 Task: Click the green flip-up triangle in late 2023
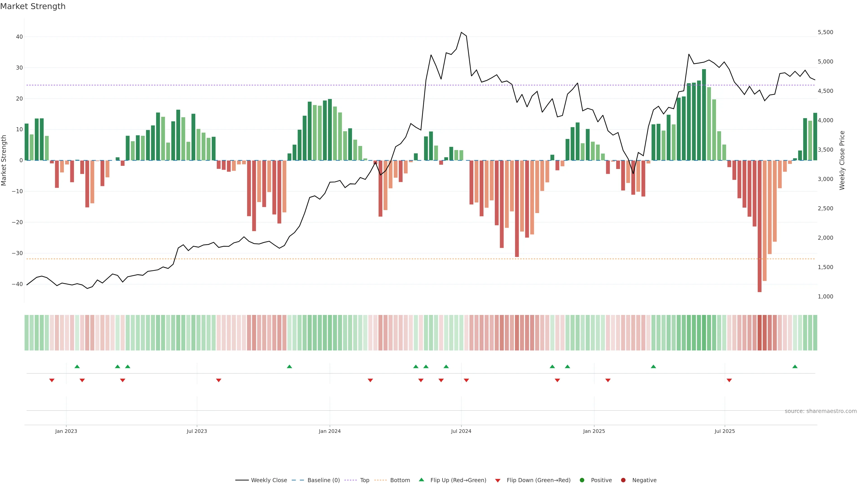(289, 366)
